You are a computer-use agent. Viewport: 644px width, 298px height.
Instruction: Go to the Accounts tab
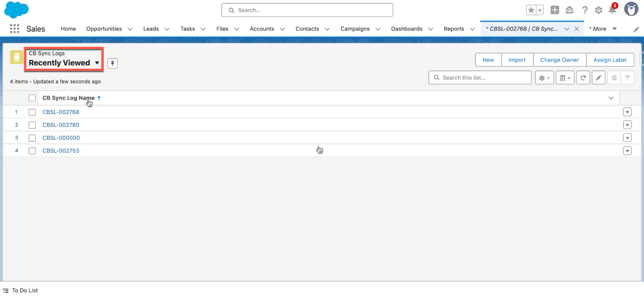262,29
